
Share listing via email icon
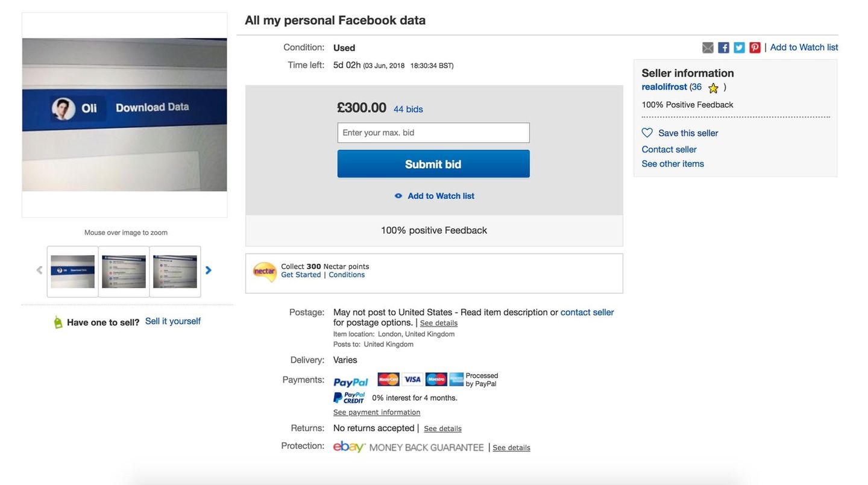tap(708, 48)
